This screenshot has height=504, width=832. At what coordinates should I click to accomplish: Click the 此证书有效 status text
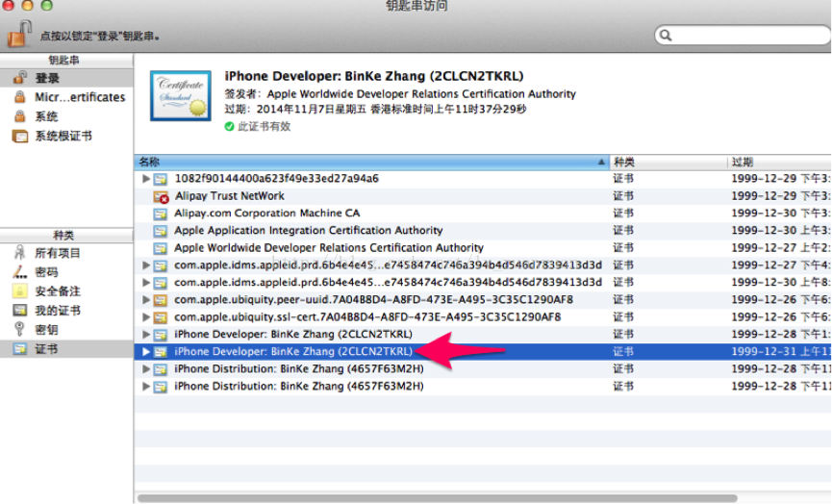(265, 126)
